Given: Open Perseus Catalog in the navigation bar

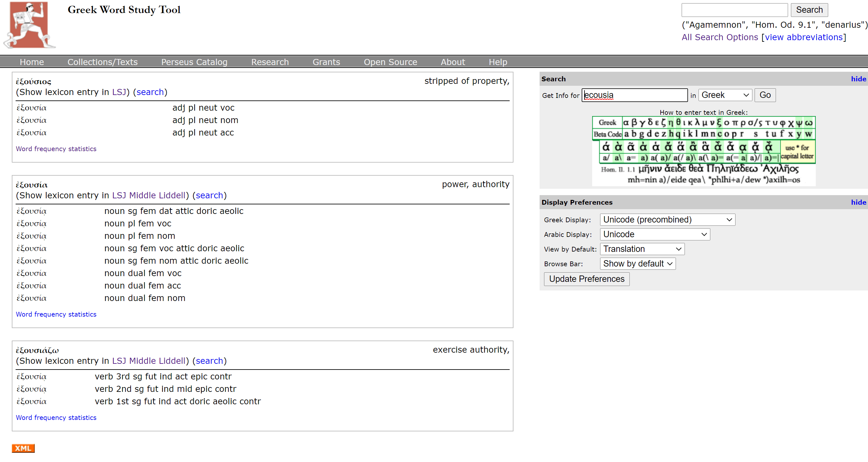Looking at the screenshot, I should click(x=194, y=62).
